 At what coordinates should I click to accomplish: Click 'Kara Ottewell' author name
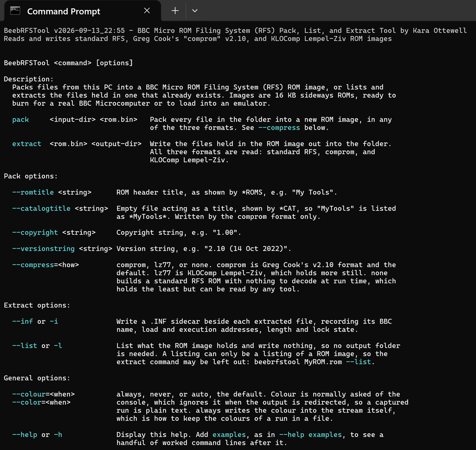[440, 31]
